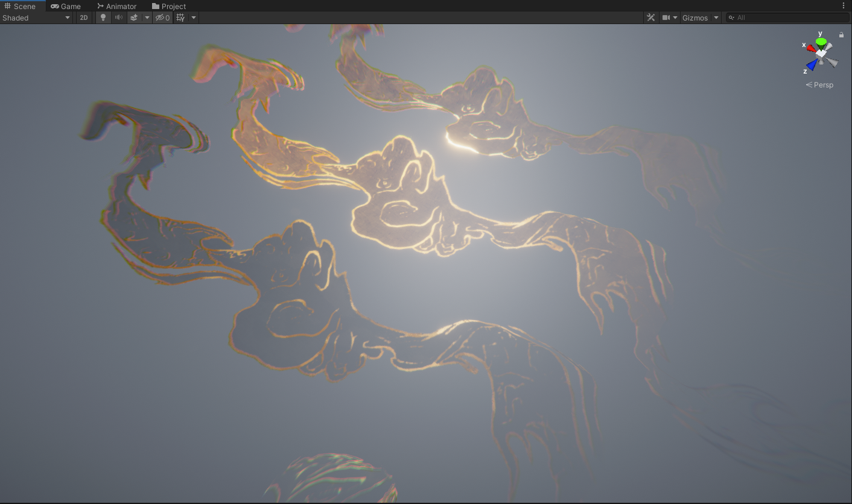The height and width of the screenshot is (504, 852).
Task: Open the Shaded draw mode dropdown
Action: [x=36, y=17]
